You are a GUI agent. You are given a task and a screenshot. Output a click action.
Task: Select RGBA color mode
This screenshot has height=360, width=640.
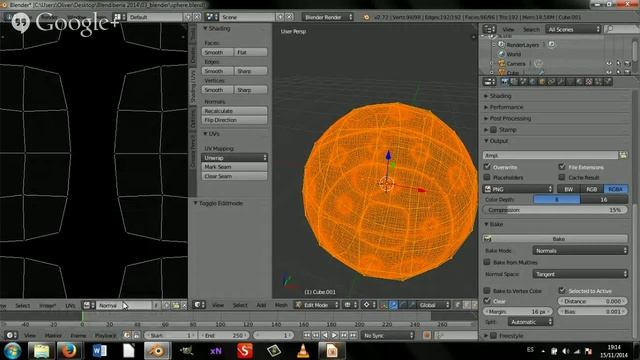pos(616,189)
